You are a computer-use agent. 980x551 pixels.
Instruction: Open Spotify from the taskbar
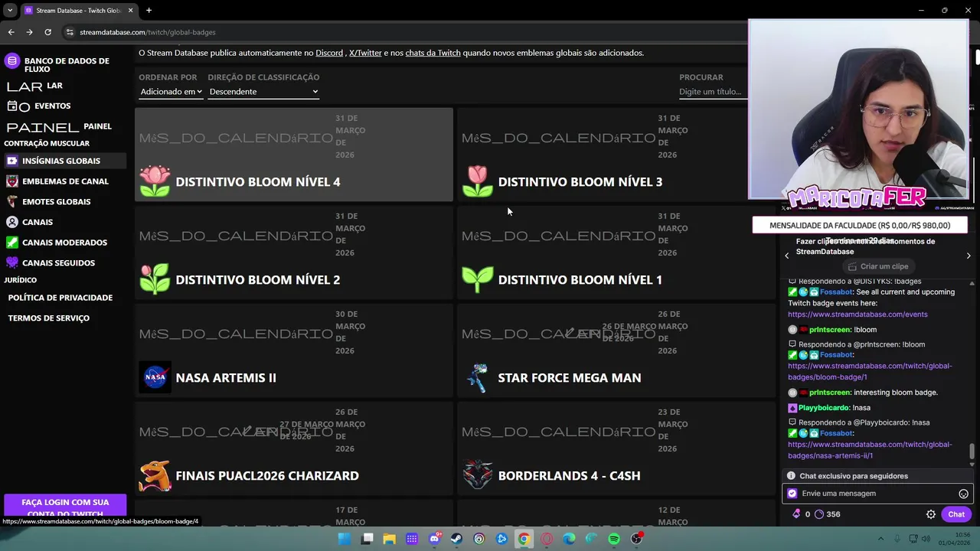(x=614, y=539)
